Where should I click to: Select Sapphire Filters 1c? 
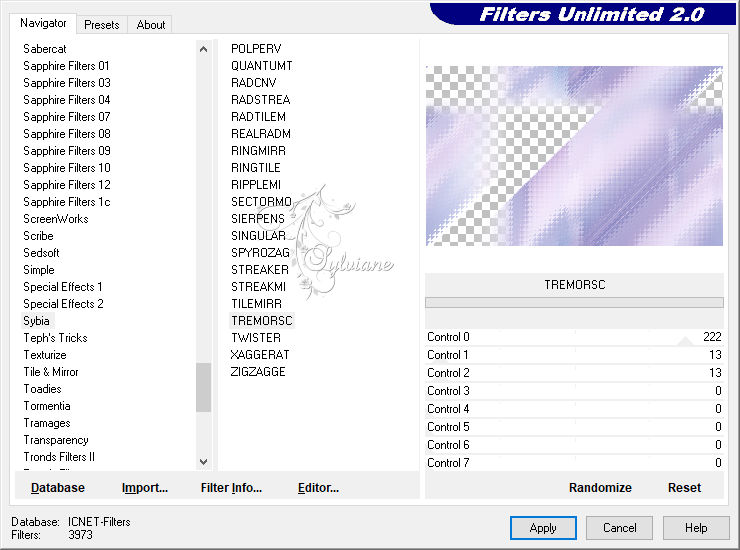coord(67,202)
